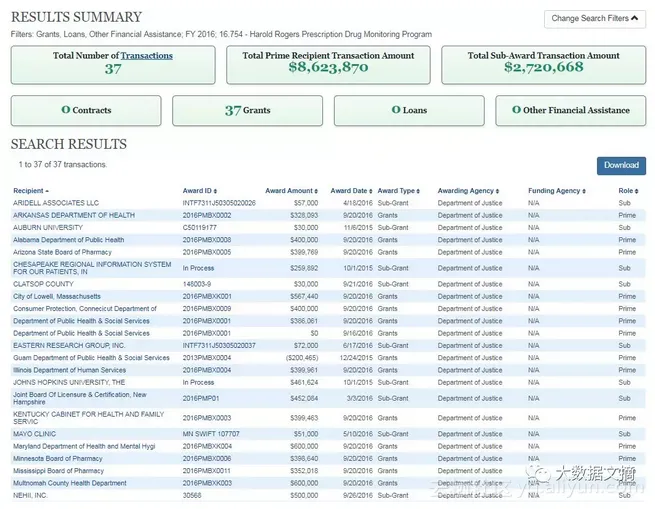Sort by Funding Agency column

pos(554,190)
